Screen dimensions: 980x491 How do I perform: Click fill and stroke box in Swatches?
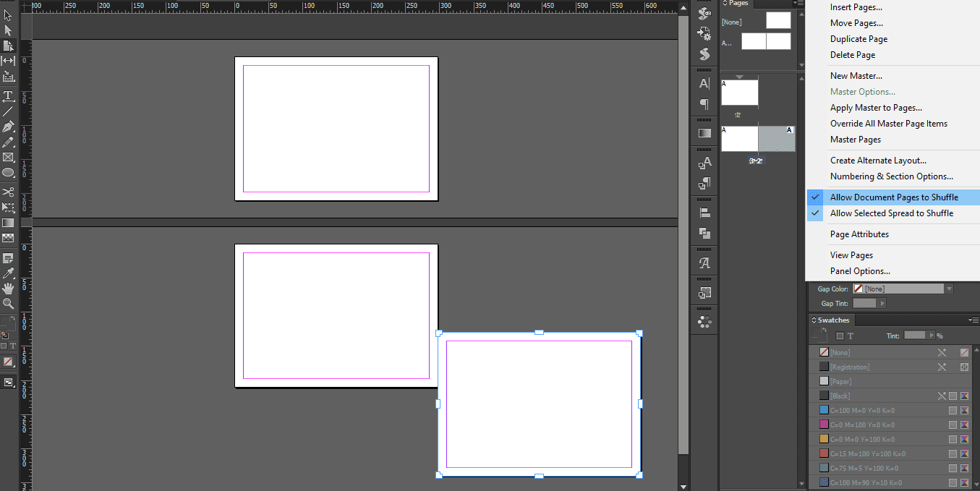coord(819,335)
